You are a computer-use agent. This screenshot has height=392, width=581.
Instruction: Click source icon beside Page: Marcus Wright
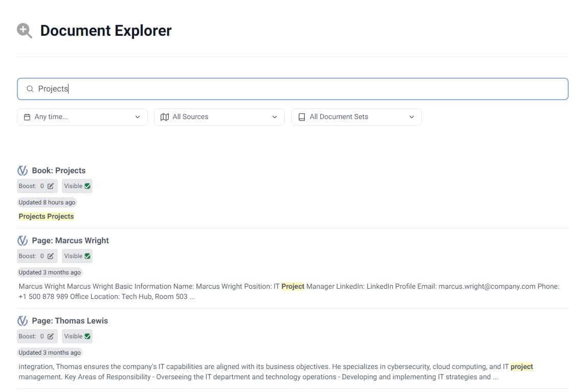coord(23,241)
